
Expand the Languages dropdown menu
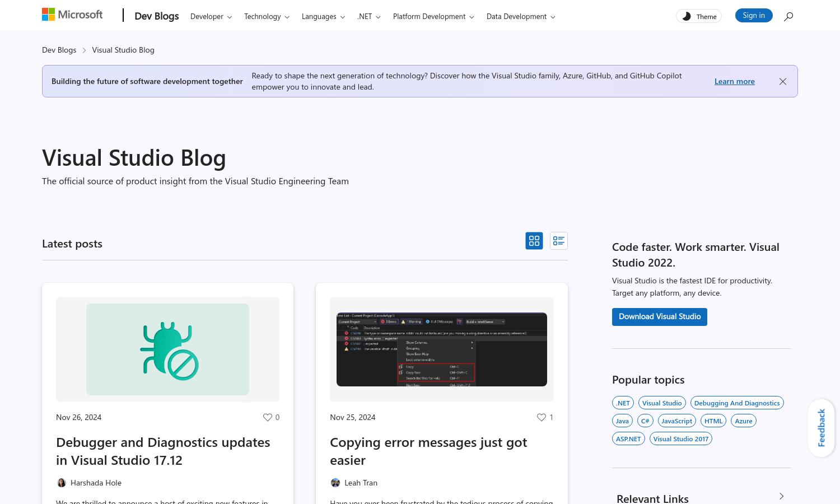click(323, 17)
